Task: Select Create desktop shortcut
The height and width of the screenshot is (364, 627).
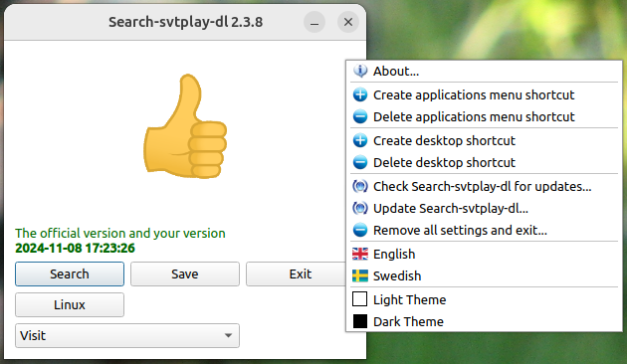Action: pos(484,140)
